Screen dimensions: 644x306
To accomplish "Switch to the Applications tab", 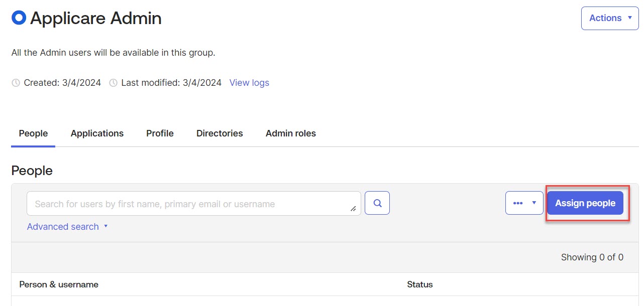I will pos(97,133).
